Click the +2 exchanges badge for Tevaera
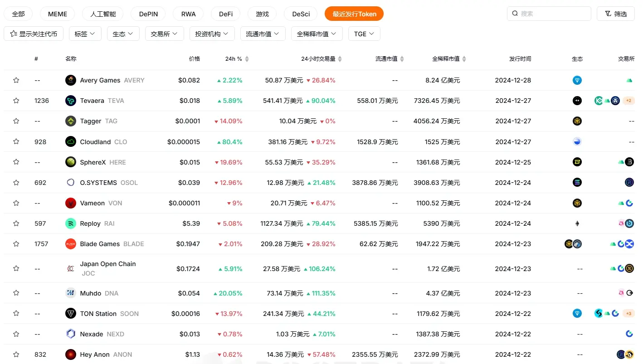The height and width of the screenshot is (364, 643). coord(628,101)
